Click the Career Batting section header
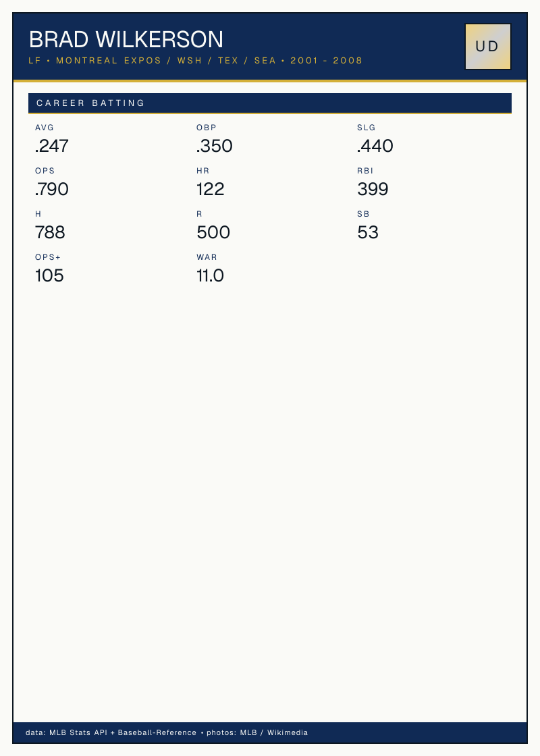 [x=269, y=103]
